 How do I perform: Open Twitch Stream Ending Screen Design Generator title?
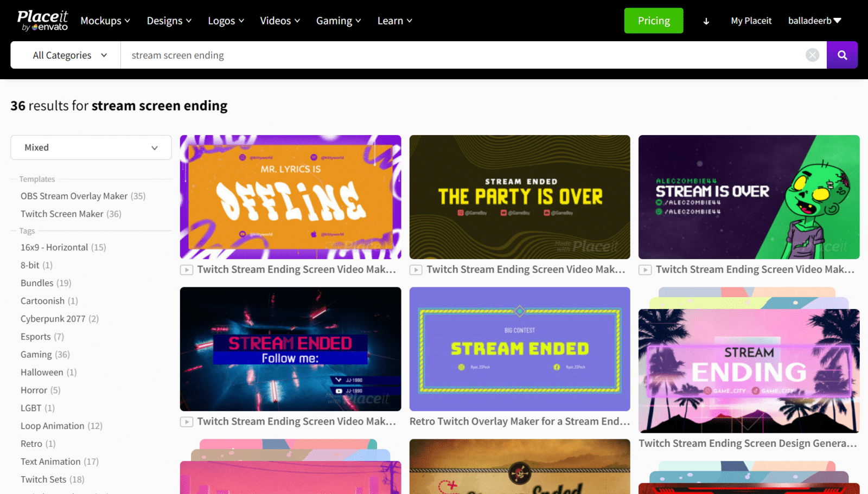pyautogui.click(x=748, y=444)
